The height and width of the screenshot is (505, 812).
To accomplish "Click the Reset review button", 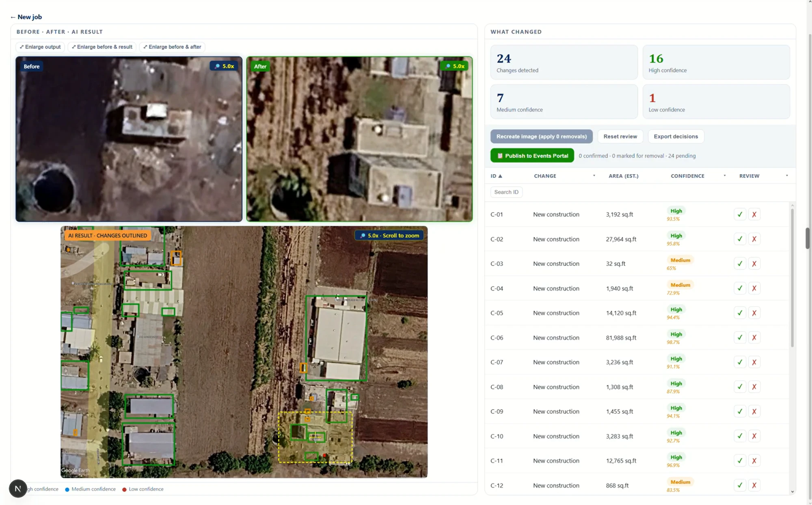I will tap(620, 136).
